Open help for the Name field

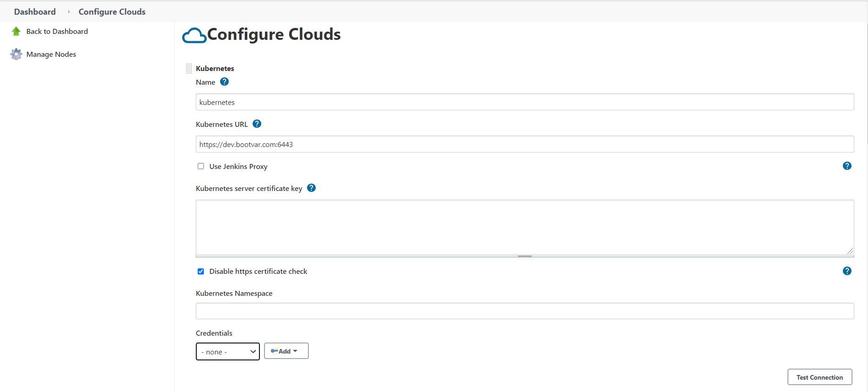(x=224, y=82)
